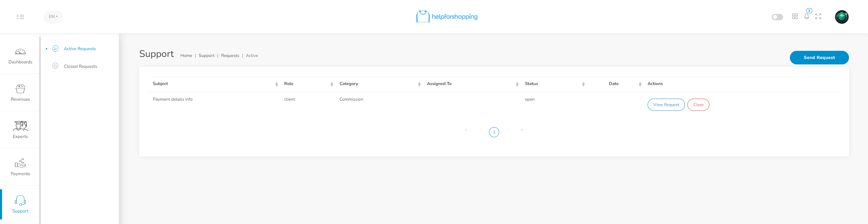Select page 1 in pagination
Screen dimensions: 868x224
tap(494, 132)
